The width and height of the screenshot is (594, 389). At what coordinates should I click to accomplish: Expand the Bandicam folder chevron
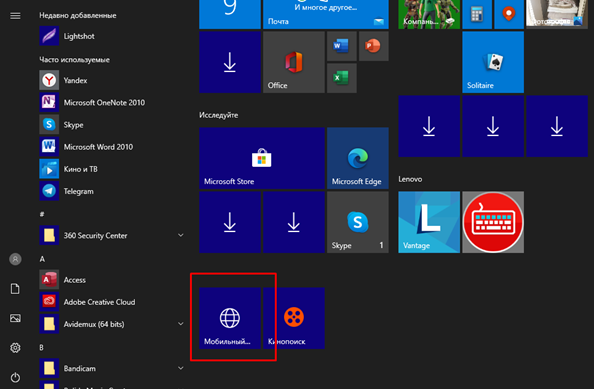(181, 368)
